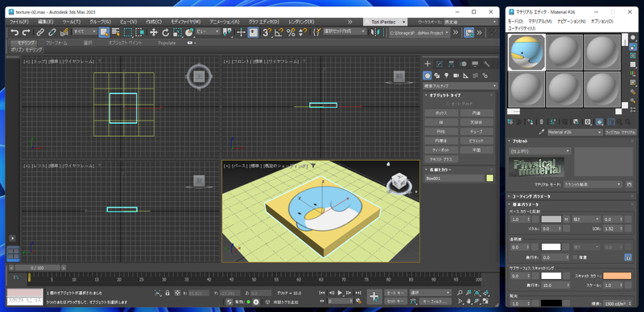Click the material eyedropper pick icon
The width and height of the screenshot is (644, 312).
(x=542, y=132)
